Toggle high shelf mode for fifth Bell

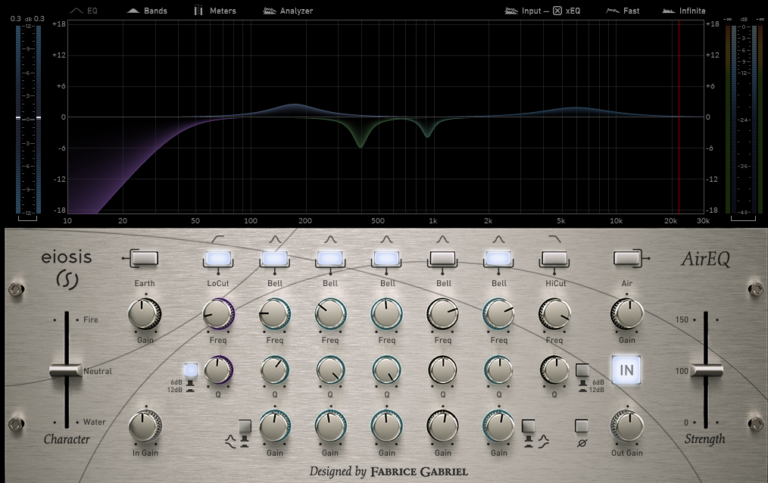[x=528, y=426]
